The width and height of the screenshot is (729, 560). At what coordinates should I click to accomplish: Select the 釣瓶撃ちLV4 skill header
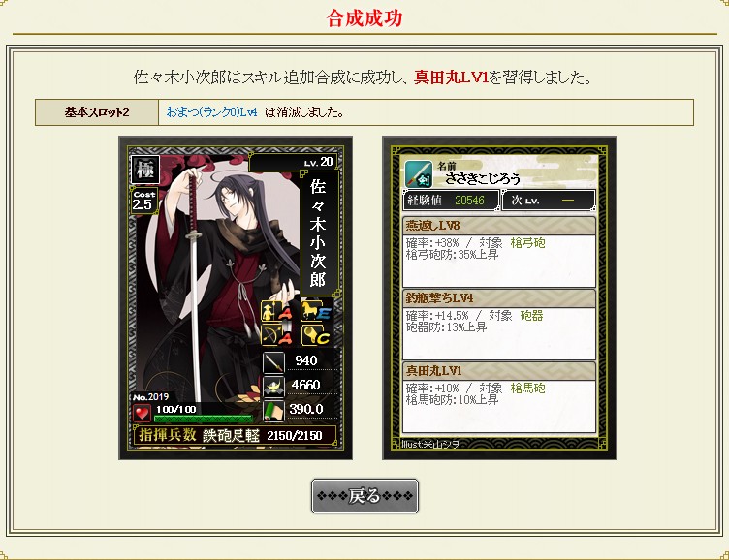(499, 298)
